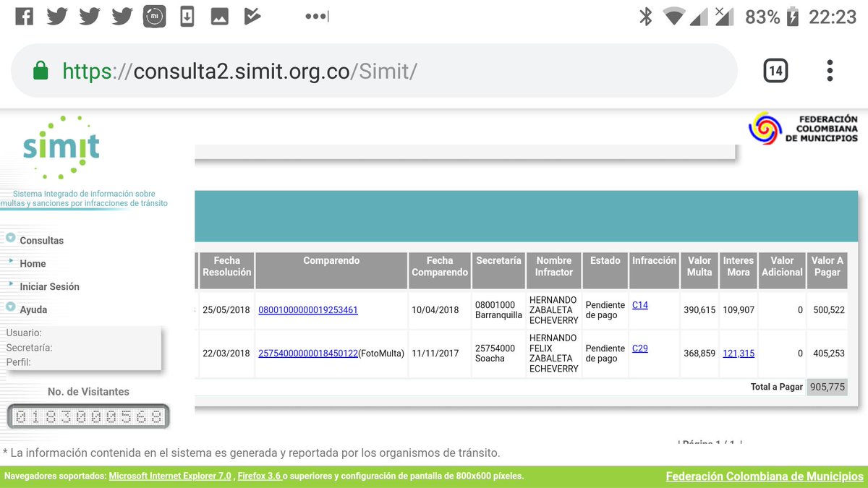This screenshot has height=488, width=868.
Task: Open infraction code C29 link
Action: pyautogui.click(x=640, y=348)
